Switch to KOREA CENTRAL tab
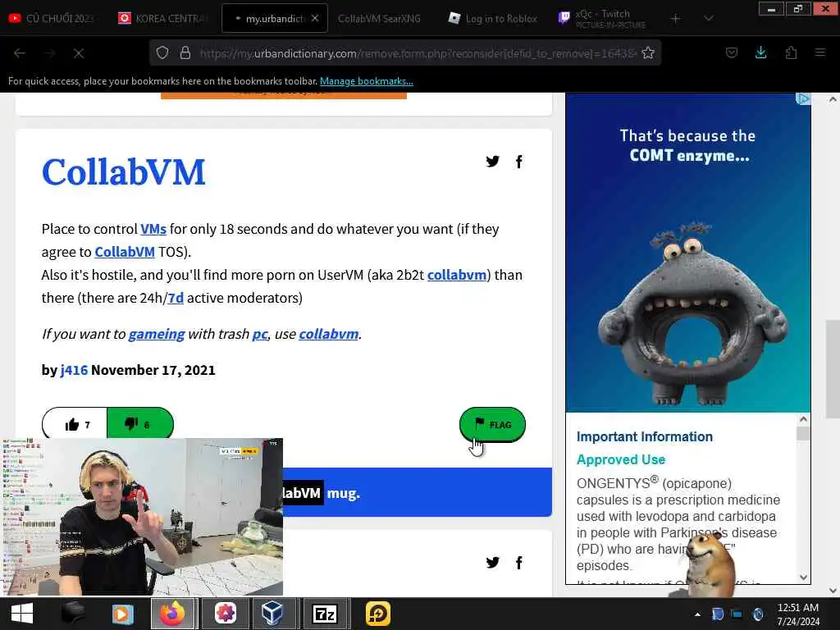 [163, 18]
